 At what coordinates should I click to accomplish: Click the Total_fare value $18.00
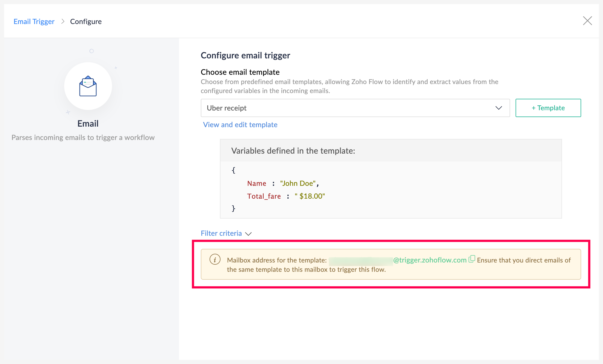click(x=310, y=196)
